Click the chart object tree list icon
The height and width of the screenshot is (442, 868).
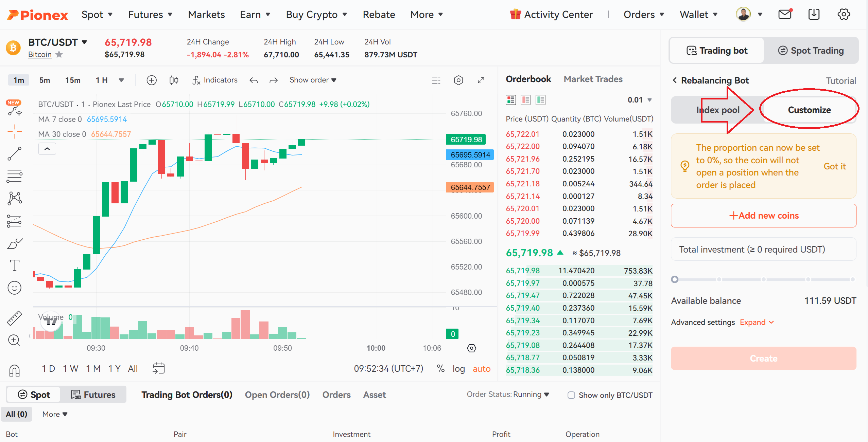pyautogui.click(x=436, y=80)
